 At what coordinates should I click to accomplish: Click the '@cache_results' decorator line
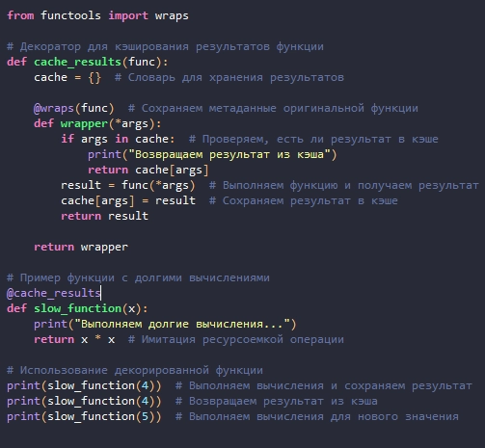point(54,293)
